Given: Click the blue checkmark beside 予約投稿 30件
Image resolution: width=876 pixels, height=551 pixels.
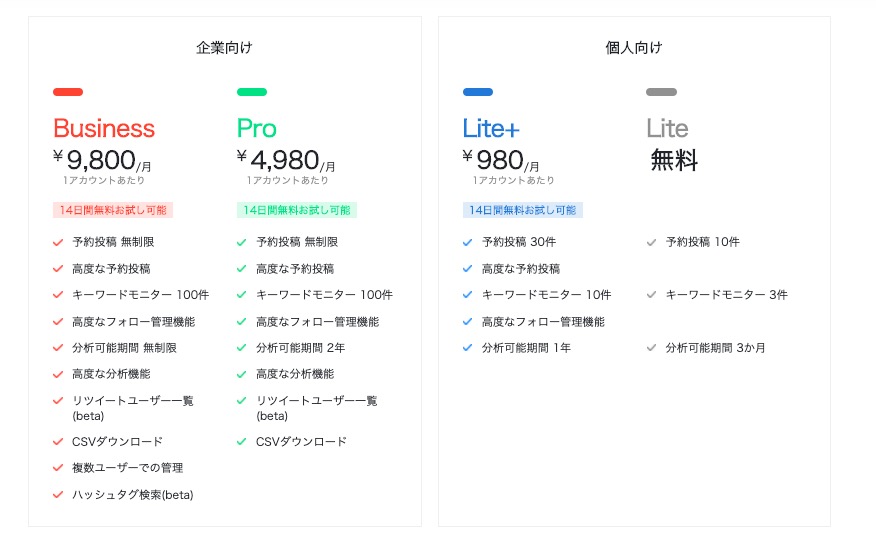Looking at the screenshot, I should tap(468, 242).
